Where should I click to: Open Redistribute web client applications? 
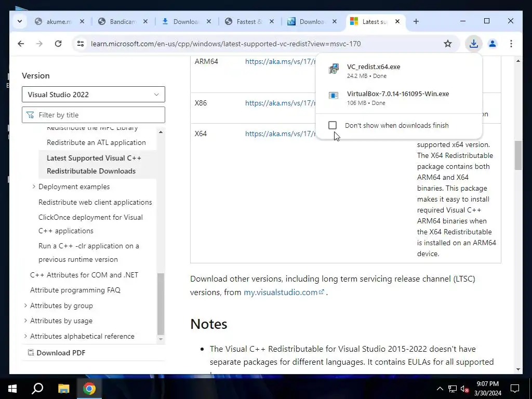(95, 202)
